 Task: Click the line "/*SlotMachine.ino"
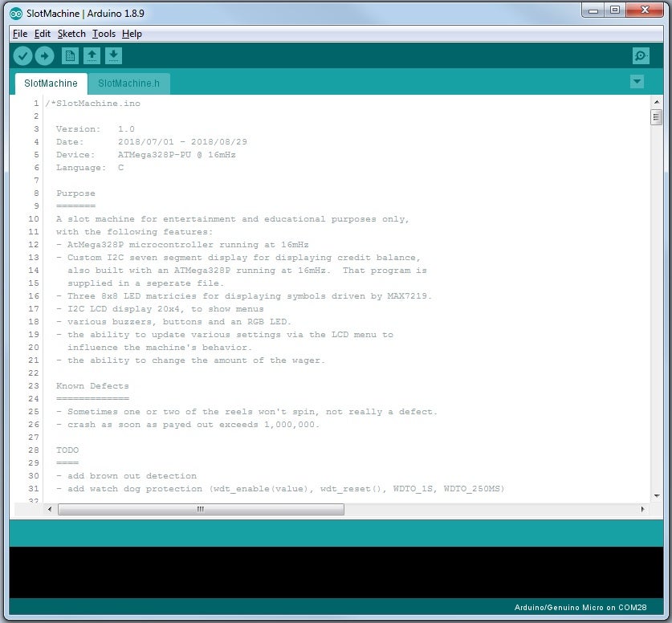coord(93,104)
